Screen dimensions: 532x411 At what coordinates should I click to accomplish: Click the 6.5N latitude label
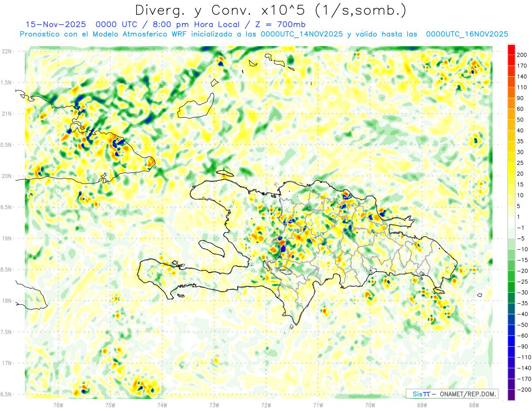(x=7, y=394)
